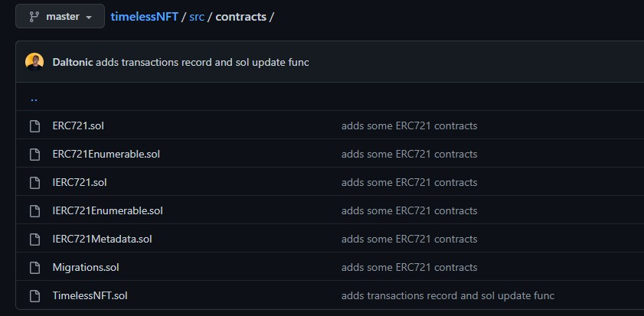This screenshot has height=316, width=644.
Task: Navigate to the src folder breadcrumb
Action: pyautogui.click(x=197, y=16)
